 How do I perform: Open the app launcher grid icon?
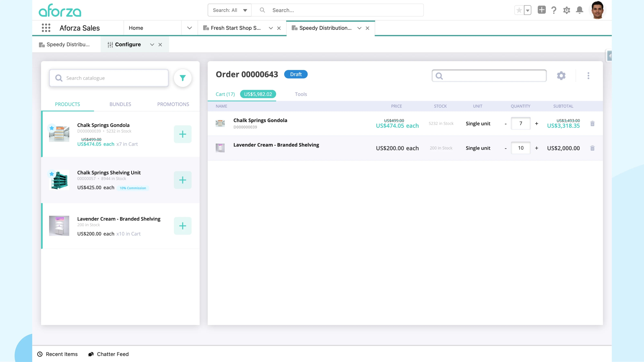(x=46, y=28)
